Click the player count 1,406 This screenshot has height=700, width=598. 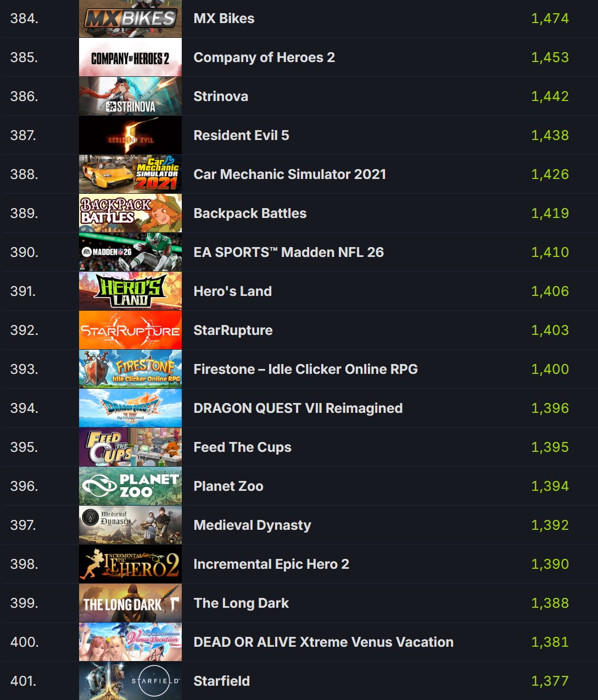click(550, 292)
